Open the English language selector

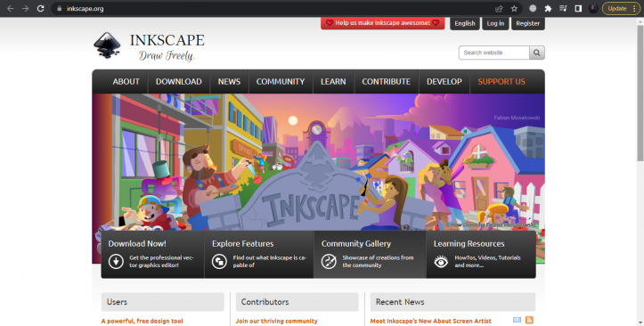click(x=465, y=23)
